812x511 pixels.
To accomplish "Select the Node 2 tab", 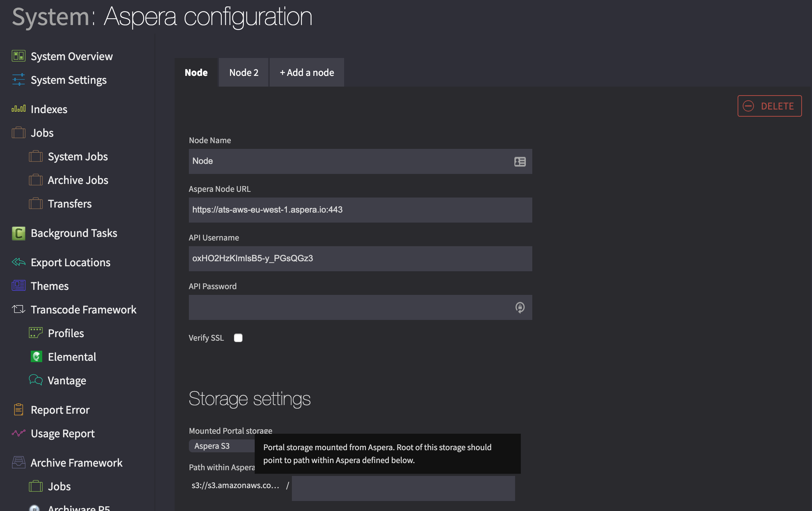I will point(244,72).
